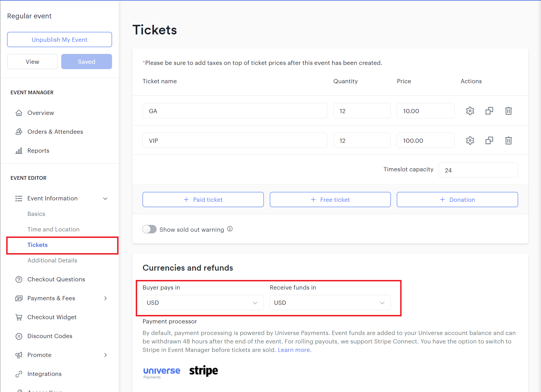Click the Timeslot capacity input field

(478, 170)
